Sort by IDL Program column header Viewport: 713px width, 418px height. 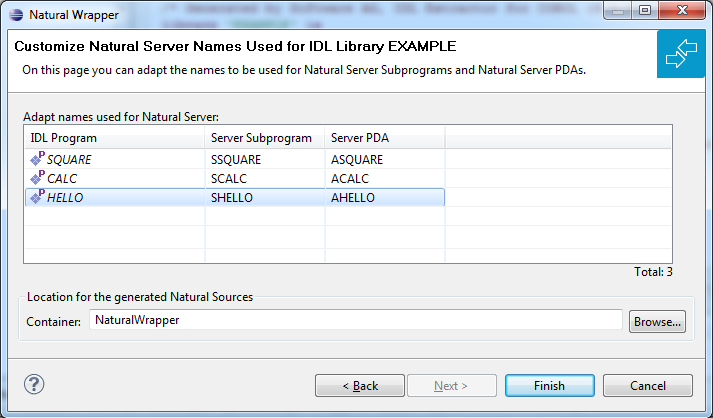click(115, 137)
